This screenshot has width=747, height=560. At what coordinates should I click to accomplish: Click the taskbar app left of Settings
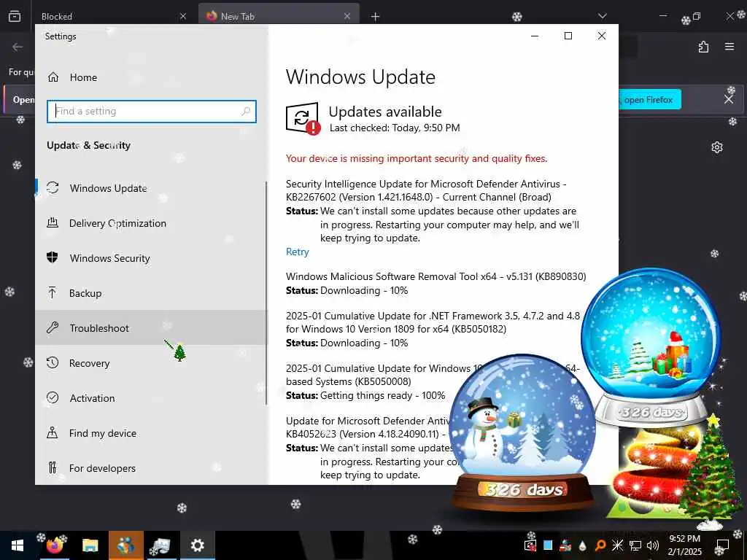tap(161, 545)
